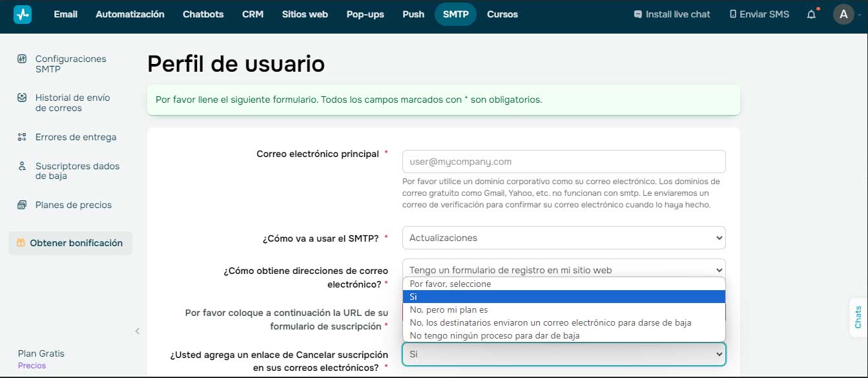This screenshot has width=868, height=378.
Task: Click the Planes de precios icon
Action: [22, 205]
